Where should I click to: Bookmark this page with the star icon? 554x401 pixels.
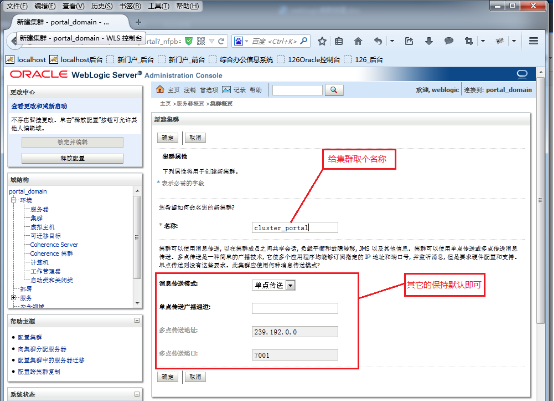coord(322,41)
